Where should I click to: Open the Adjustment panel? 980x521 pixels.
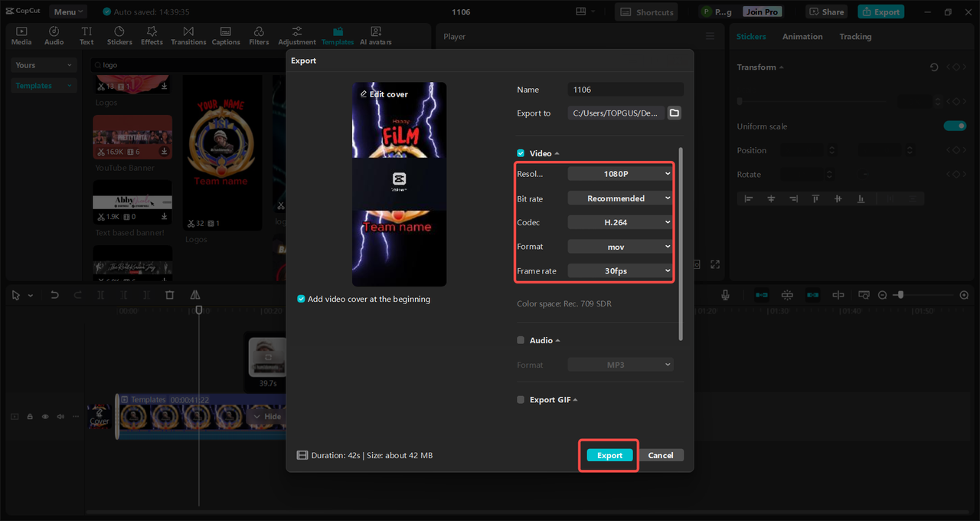(297, 35)
